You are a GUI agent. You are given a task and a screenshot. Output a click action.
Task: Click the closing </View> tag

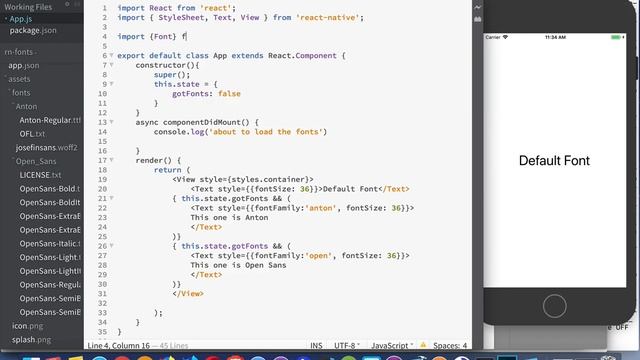tap(188, 293)
